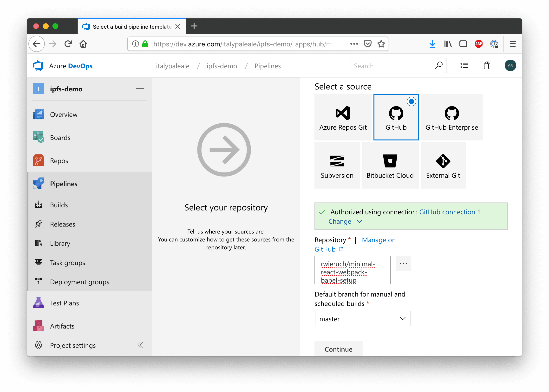Open the work items list icon in header

coord(464,65)
